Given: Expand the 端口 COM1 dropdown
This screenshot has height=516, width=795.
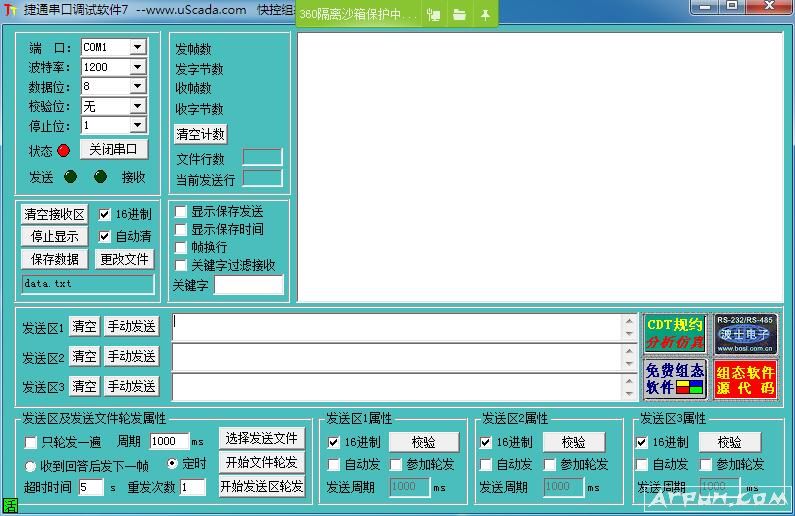Looking at the screenshot, I should [x=138, y=47].
